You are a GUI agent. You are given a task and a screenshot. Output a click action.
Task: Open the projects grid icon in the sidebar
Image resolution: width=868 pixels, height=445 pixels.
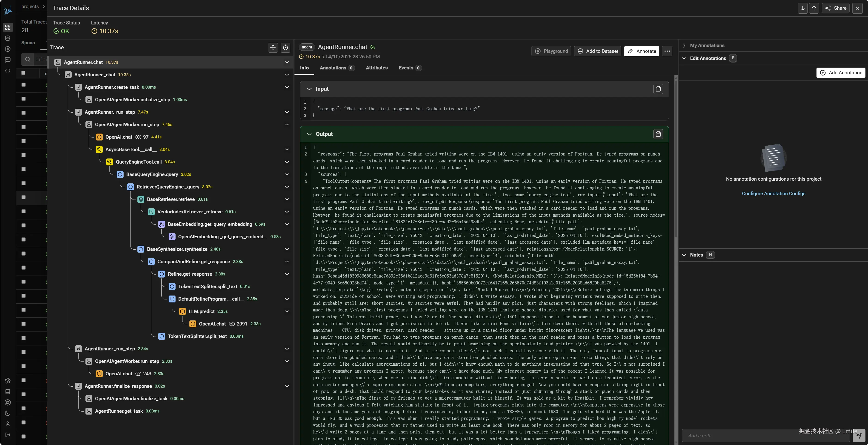tap(8, 27)
